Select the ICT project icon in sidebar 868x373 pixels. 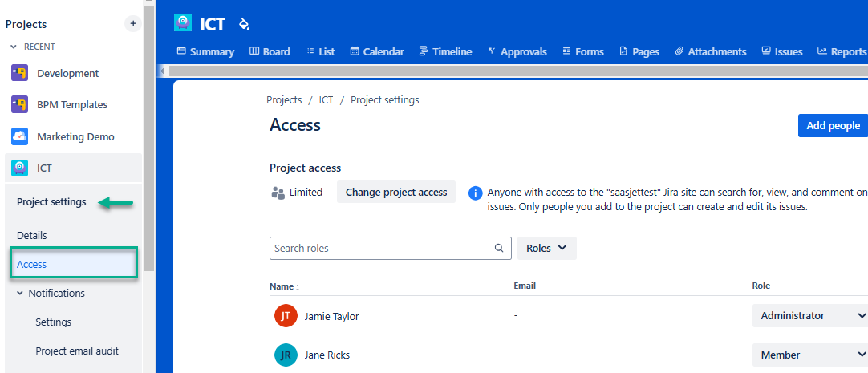(19, 168)
